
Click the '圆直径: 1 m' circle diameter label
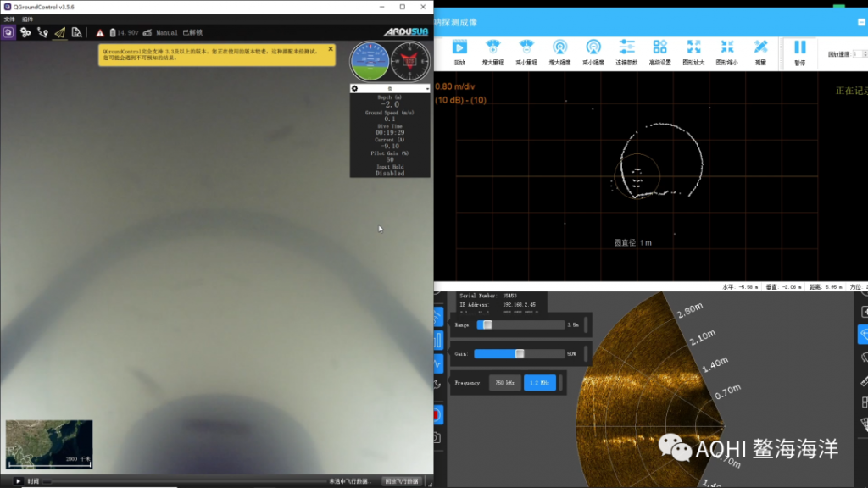coord(632,243)
